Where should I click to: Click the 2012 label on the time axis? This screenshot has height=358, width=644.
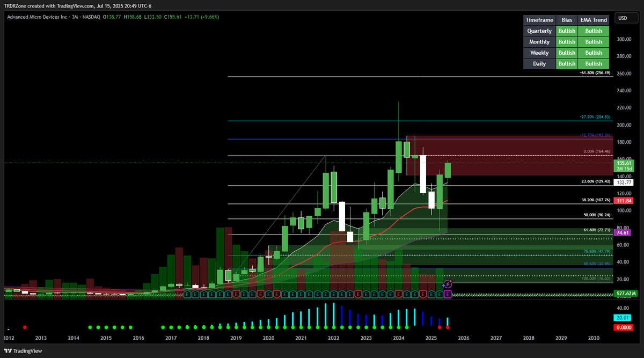point(9,338)
